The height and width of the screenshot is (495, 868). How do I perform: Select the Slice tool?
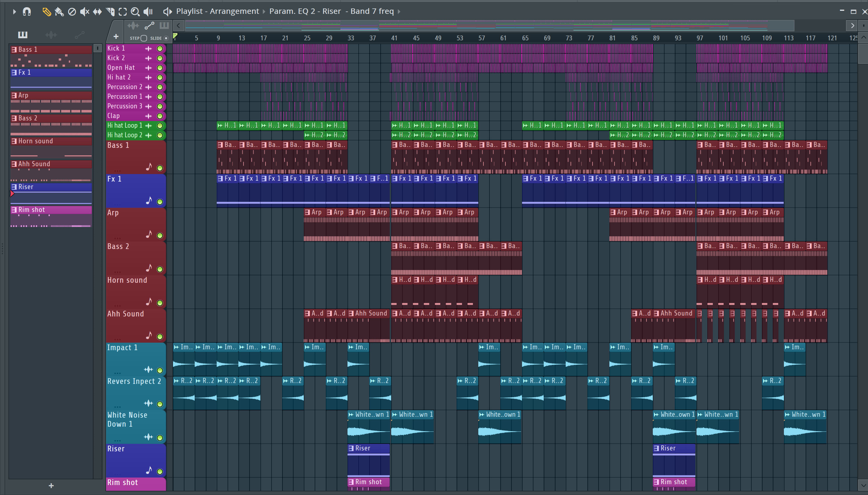point(110,11)
